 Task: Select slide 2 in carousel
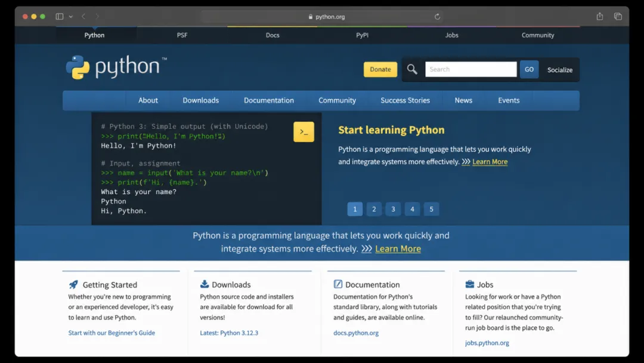[x=374, y=209]
